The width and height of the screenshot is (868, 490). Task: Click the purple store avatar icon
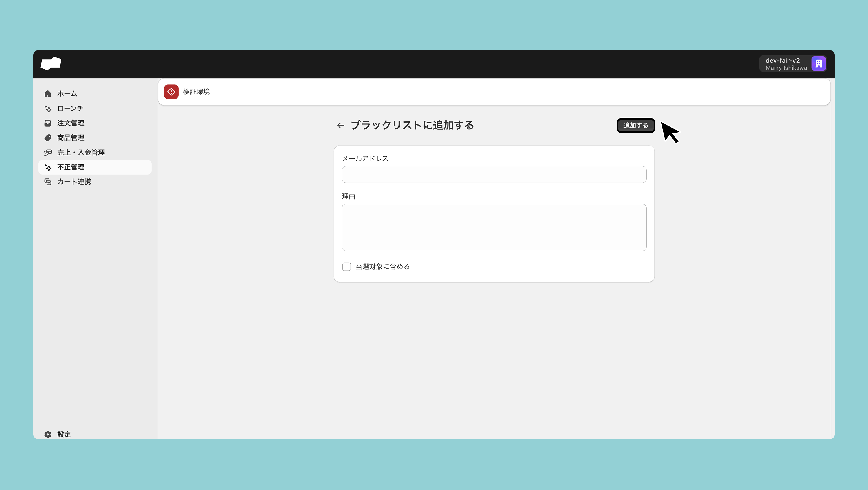pyautogui.click(x=818, y=64)
